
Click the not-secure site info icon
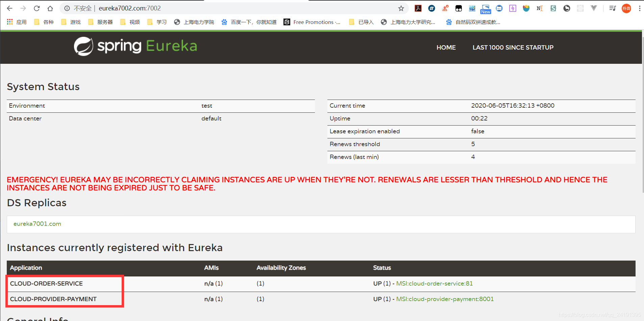67,8
